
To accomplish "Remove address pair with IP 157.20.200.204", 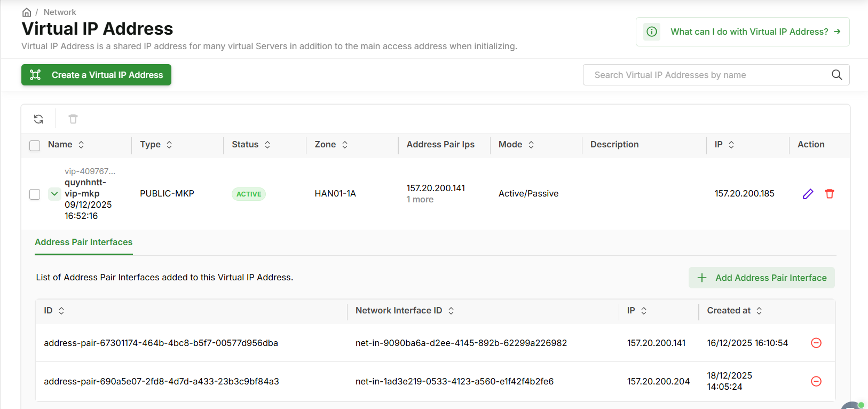I will point(816,381).
